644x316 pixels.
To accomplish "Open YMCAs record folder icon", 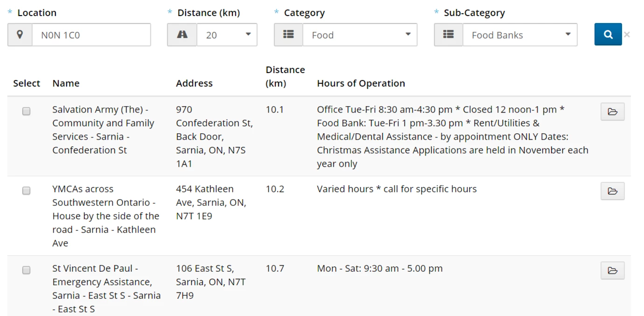I will [x=612, y=191].
